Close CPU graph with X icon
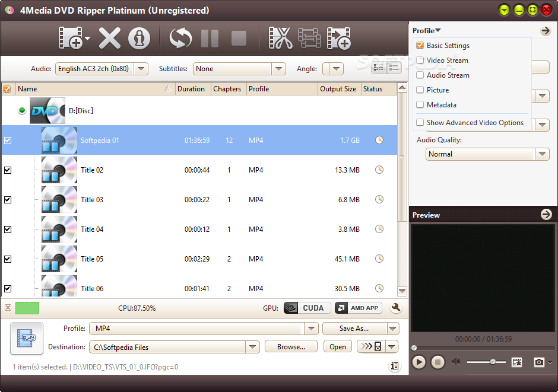This screenshot has width=558, height=392. pyautogui.click(x=8, y=307)
